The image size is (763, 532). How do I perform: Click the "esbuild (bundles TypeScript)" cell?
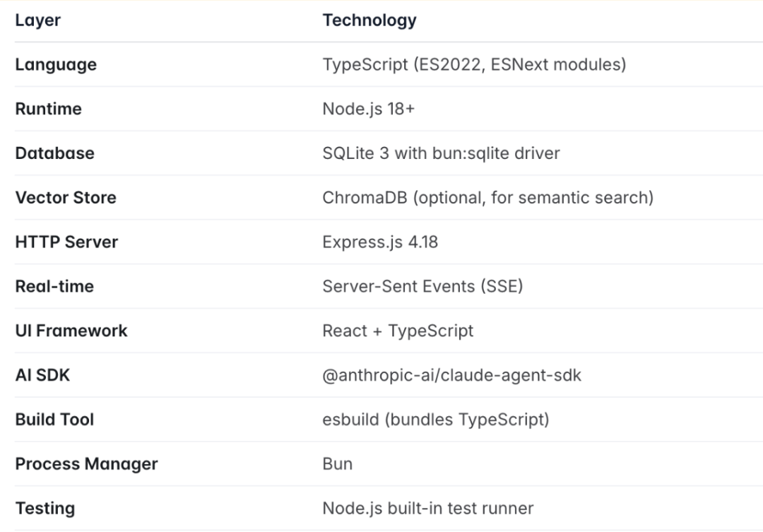[436, 420]
